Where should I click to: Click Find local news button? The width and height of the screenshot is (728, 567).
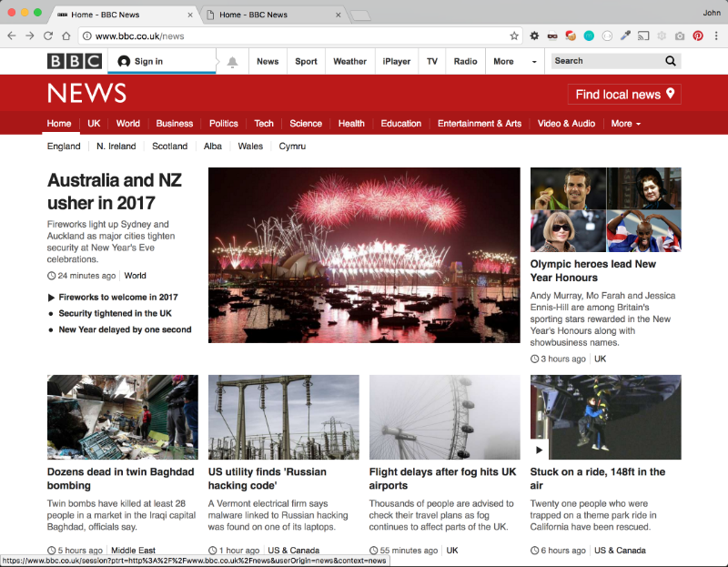[624, 95]
